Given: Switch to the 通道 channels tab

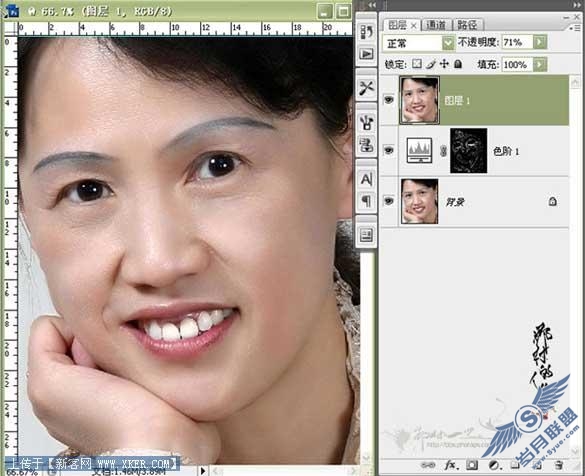Looking at the screenshot, I should click(436, 25).
